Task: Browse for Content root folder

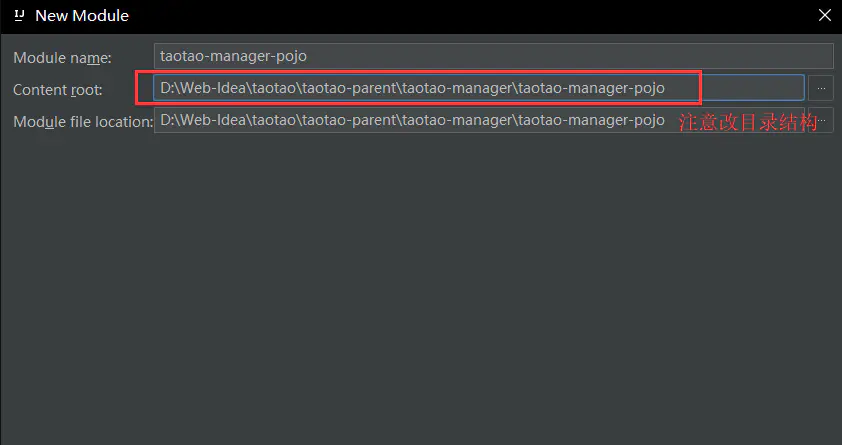Action: tap(821, 88)
